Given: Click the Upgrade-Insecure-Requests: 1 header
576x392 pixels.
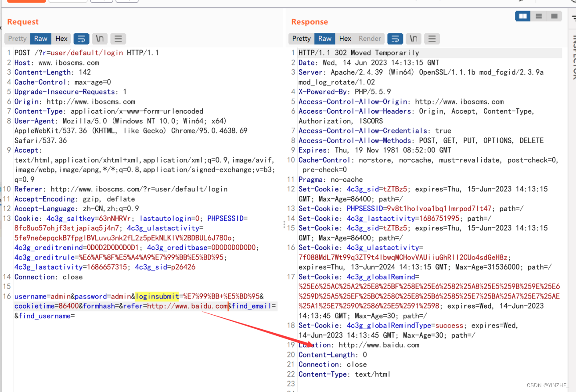Looking at the screenshot, I should coord(71,92).
